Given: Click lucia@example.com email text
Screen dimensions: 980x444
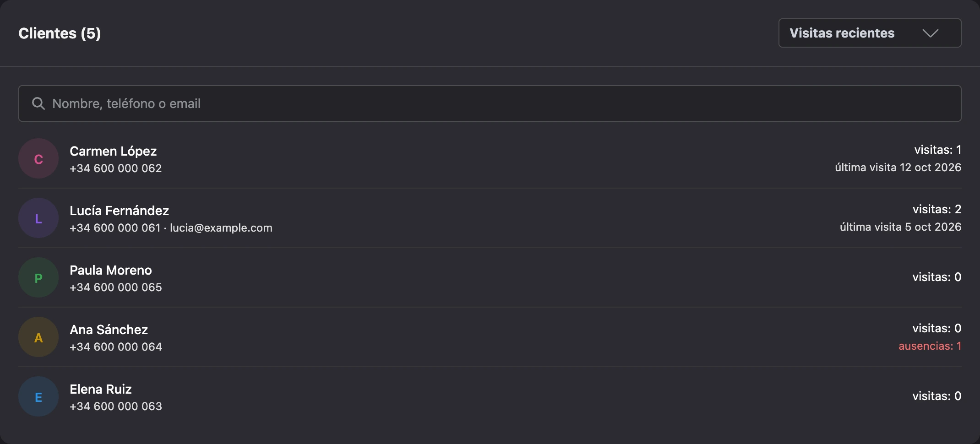Looking at the screenshot, I should pyautogui.click(x=221, y=228).
